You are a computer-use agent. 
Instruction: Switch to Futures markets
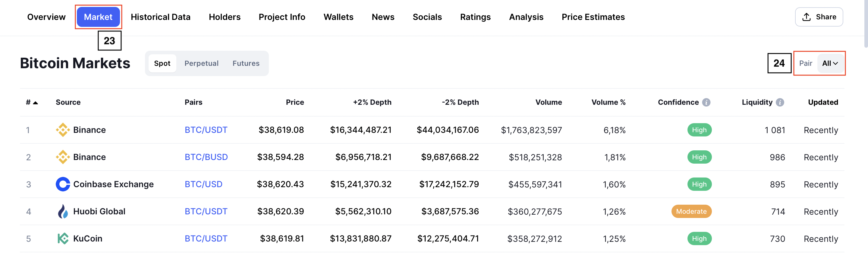click(x=246, y=63)
